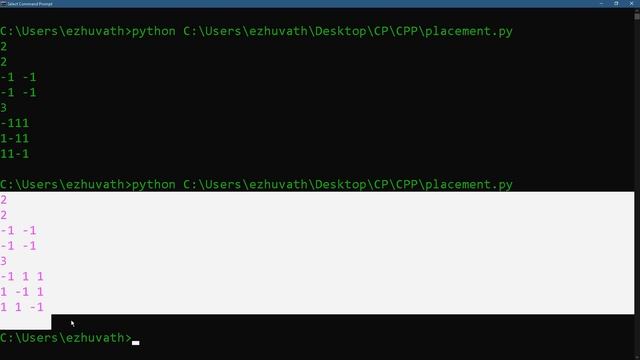Click the 'Select Command Prompt' title bar text
Viewport: 640px width, 360px height.
click(30, 4)
